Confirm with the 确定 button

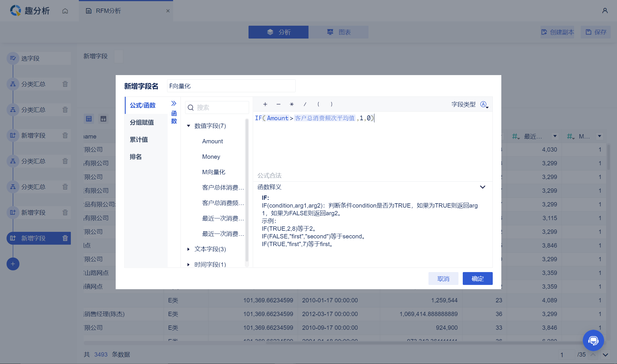coord(478,278)
